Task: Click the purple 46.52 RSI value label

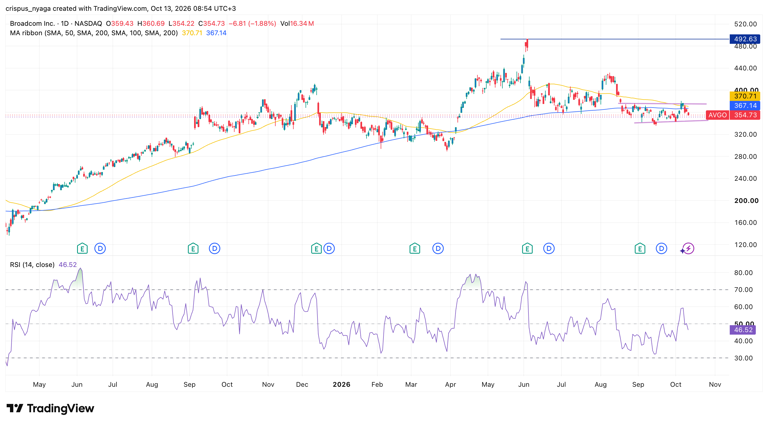Action: 744,330
